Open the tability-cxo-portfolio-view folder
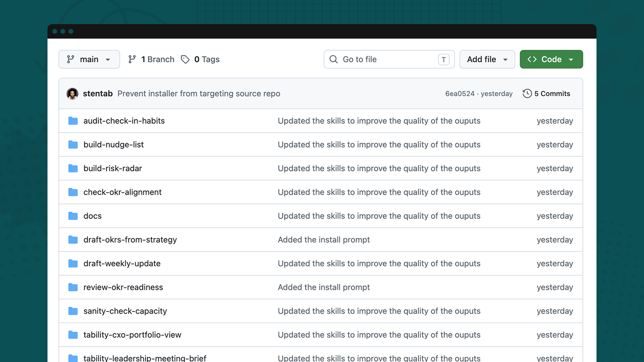The width and height of the screenshot is (644, 362). (132, 335)
